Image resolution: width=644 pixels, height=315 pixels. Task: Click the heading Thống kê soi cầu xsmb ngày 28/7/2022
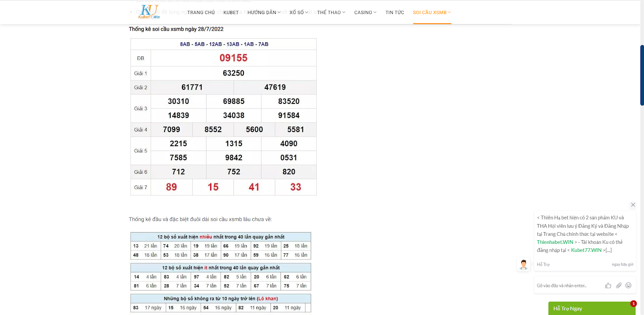pos(176,29)
